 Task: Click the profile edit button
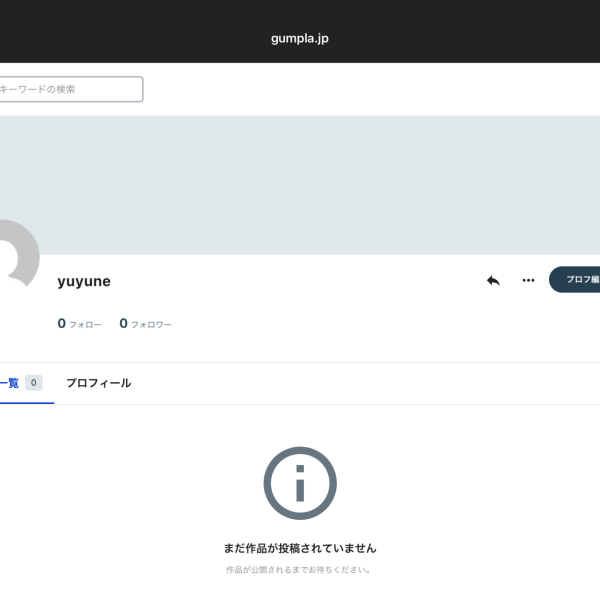tap(574, 280)
